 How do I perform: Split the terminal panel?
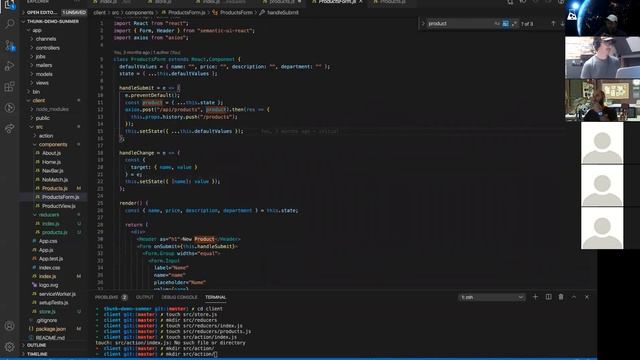tap(548, 297)
